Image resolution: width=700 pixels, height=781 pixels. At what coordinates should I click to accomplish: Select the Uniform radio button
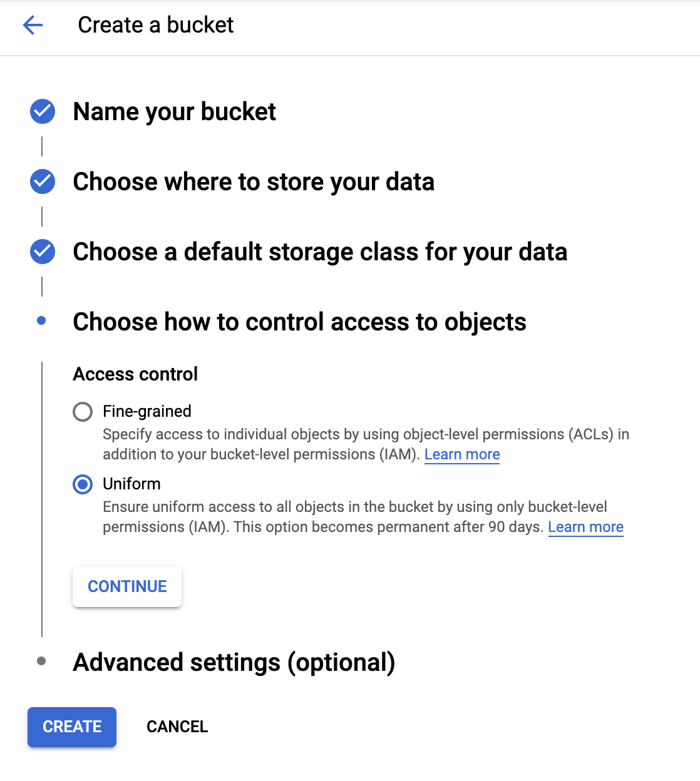click(83, 484)
